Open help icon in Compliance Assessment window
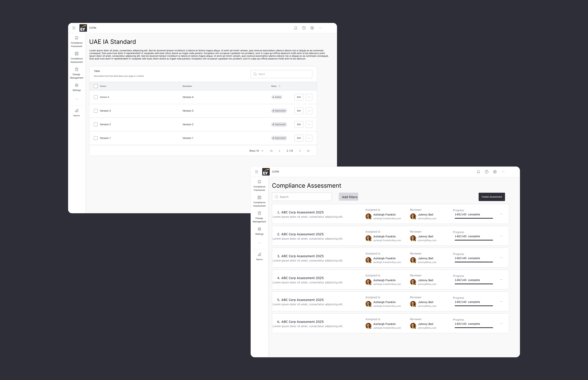Image resolution: width=588 pixels, height=380 pixels. [487, 172]
